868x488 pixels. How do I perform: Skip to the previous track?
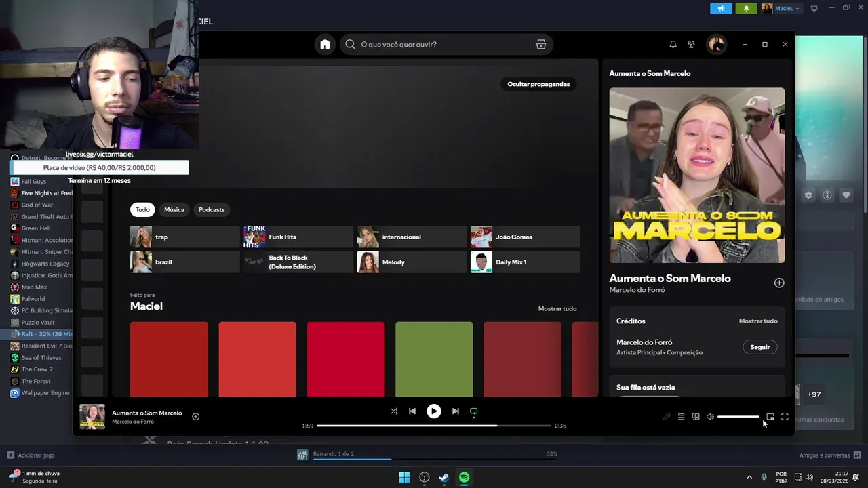pyautogui.click(x=412, y=411)
